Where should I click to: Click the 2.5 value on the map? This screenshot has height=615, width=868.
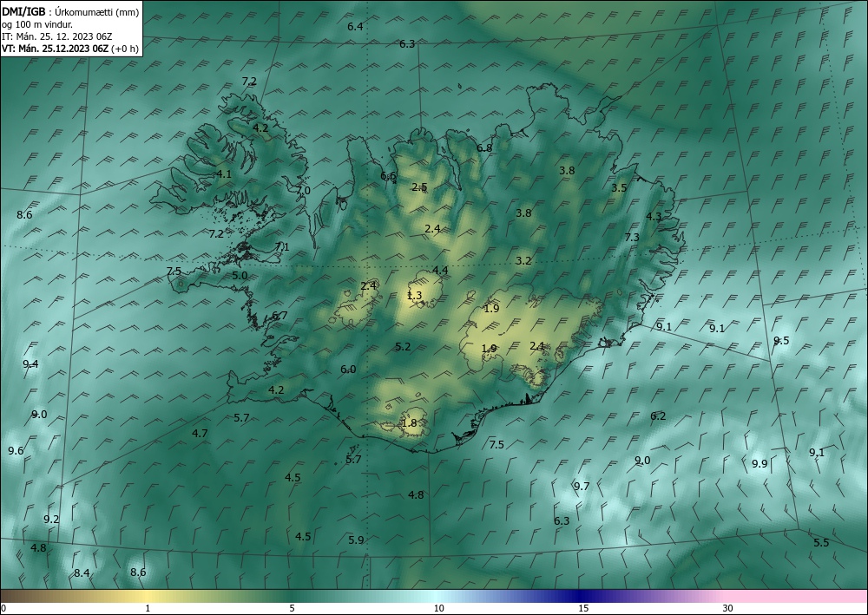pos(419,187)
